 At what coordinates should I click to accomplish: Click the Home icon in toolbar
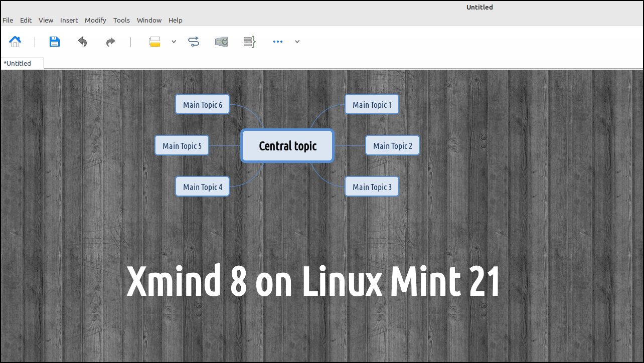15,42
